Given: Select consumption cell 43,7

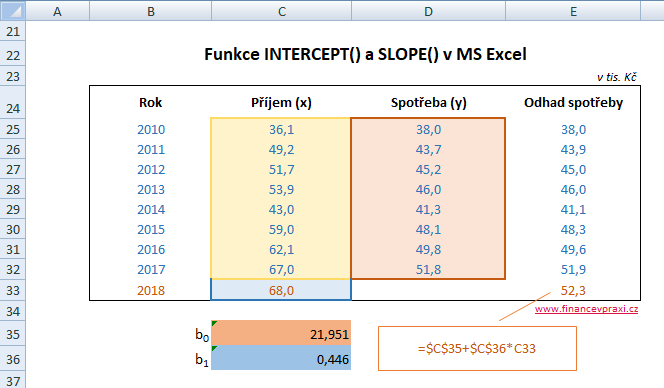Looking at the screenshot, I should (428, 149).
